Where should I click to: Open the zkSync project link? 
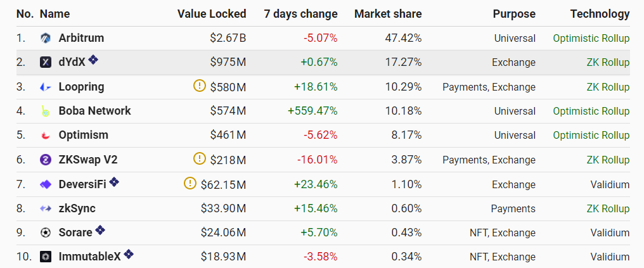click(77, 208)
